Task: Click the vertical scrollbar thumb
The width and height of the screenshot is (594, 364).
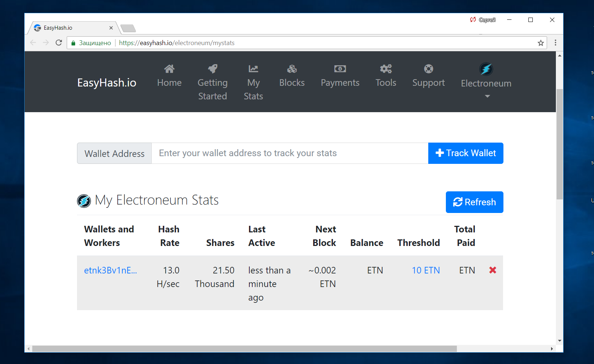Action: [560, 144]
